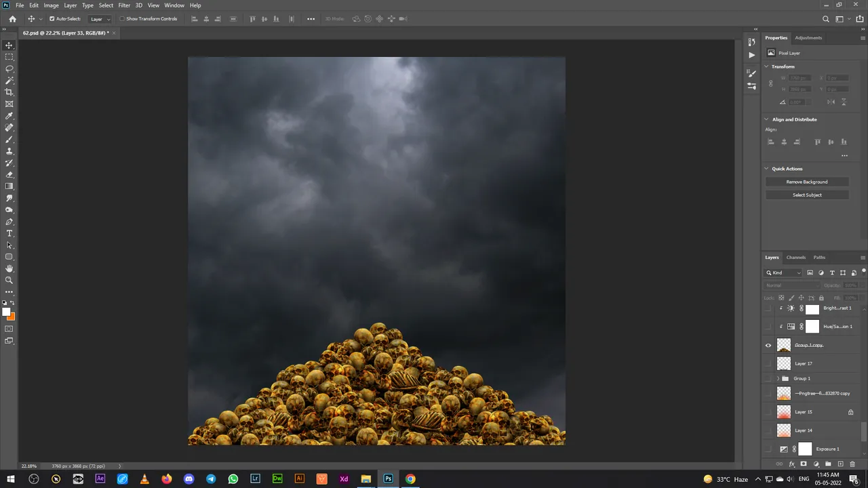
Task: Switch to the Adjustments tab
Action: (x=808, y=38)
